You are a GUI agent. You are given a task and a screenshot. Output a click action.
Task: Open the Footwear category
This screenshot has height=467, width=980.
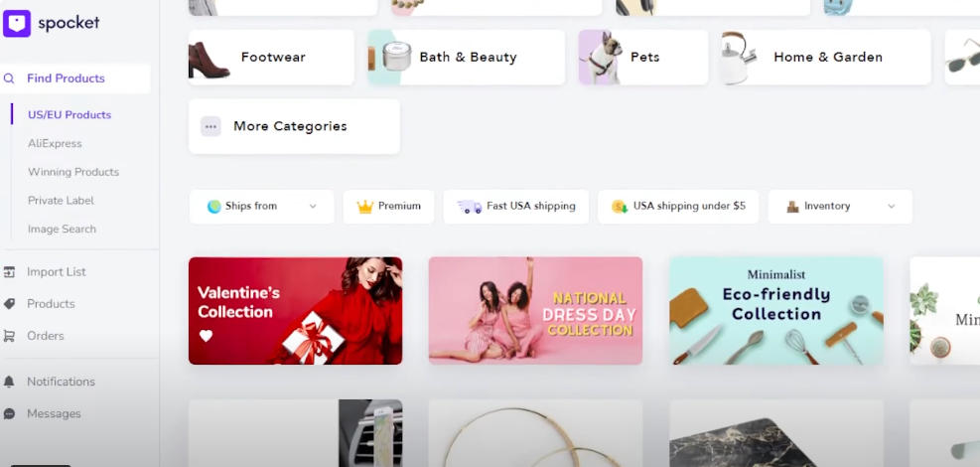coord(271,58)
